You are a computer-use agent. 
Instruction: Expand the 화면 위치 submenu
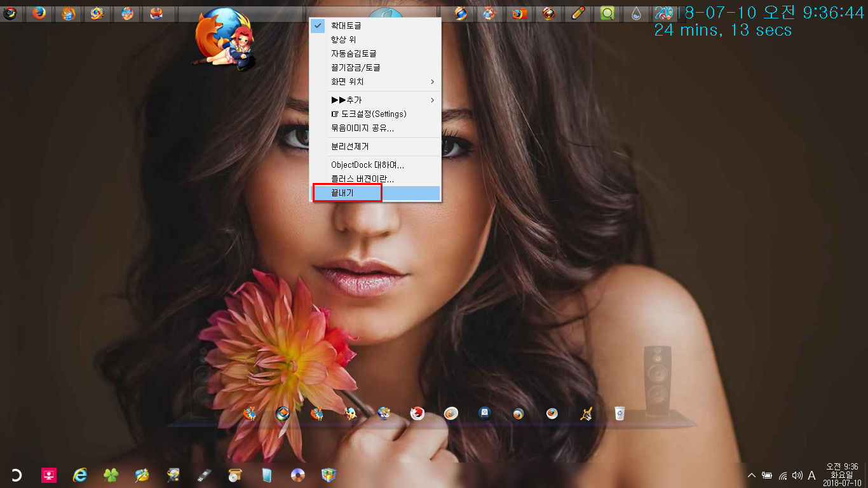click(x=376, y=81)
